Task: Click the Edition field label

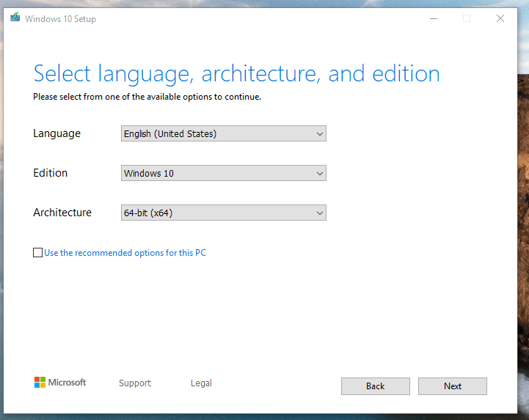Action: 50,173
